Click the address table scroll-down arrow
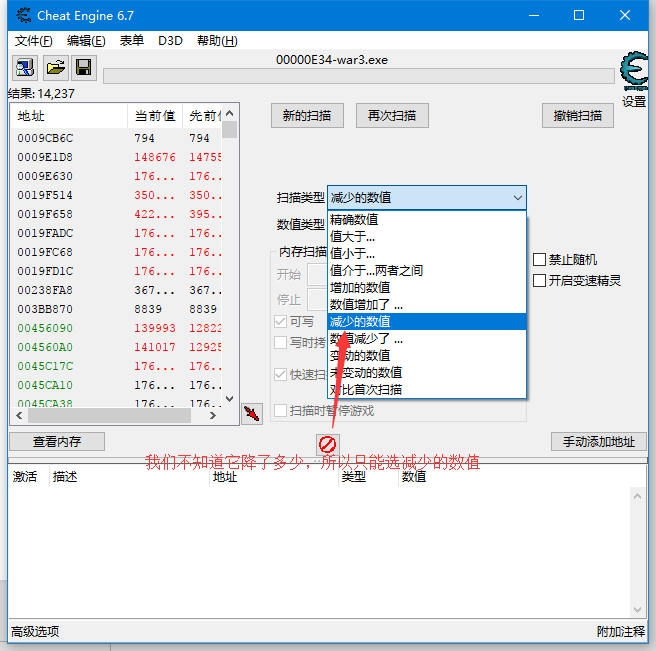The width and height of the screenshot is (656, 651). [637, 610]
